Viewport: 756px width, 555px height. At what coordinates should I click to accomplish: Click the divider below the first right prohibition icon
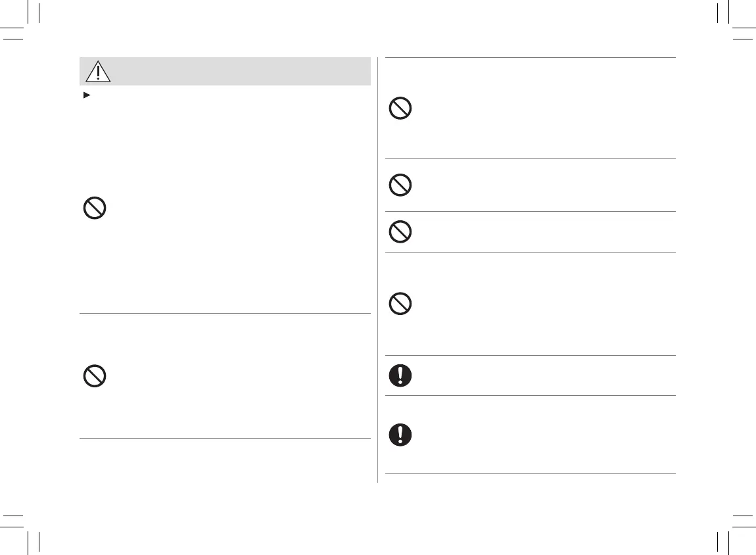click(530, 158)
